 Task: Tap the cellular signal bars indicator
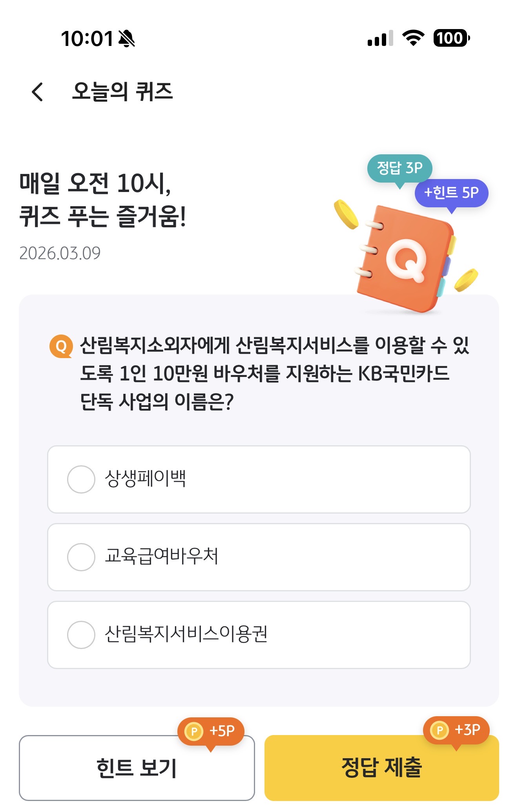click(380, 38)
